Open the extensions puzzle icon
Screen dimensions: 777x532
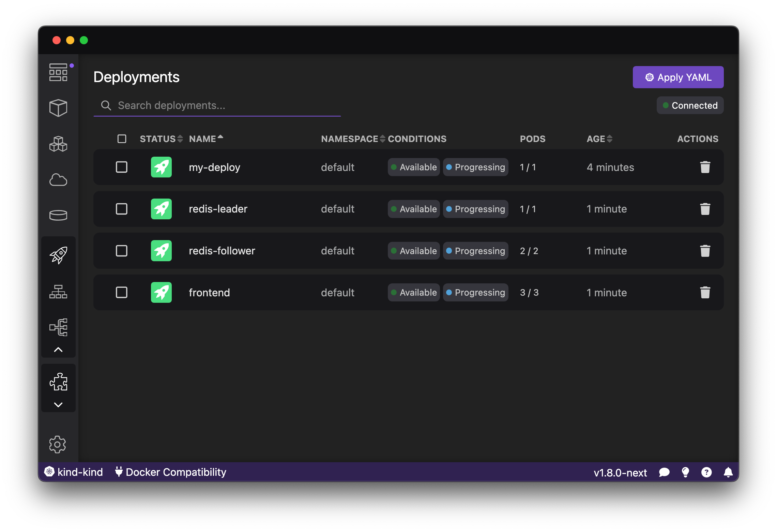coord(58,382)
